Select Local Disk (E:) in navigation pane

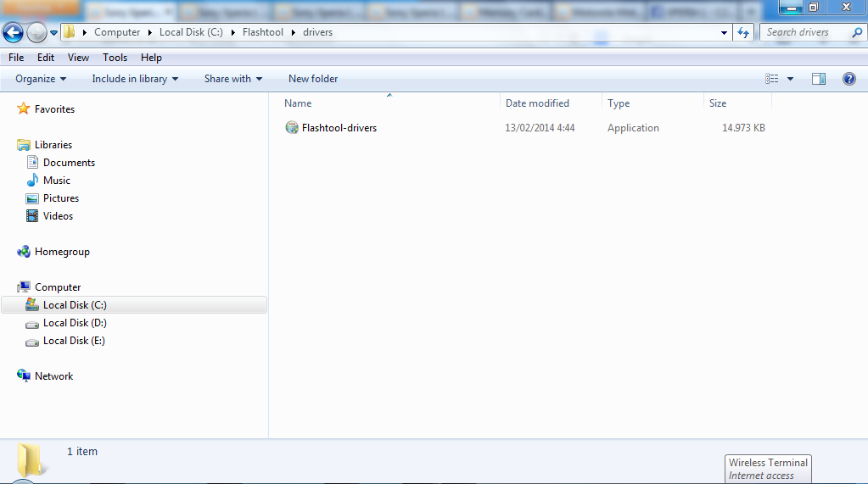pyautogui.click(x=74, y=340)
